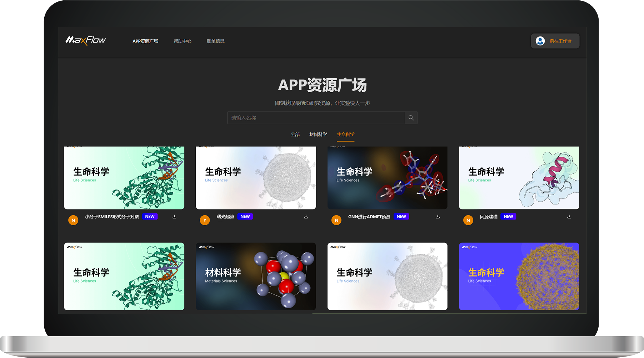
Task: Click the orange Y badge beside 曙光超算
Action: 205,220
